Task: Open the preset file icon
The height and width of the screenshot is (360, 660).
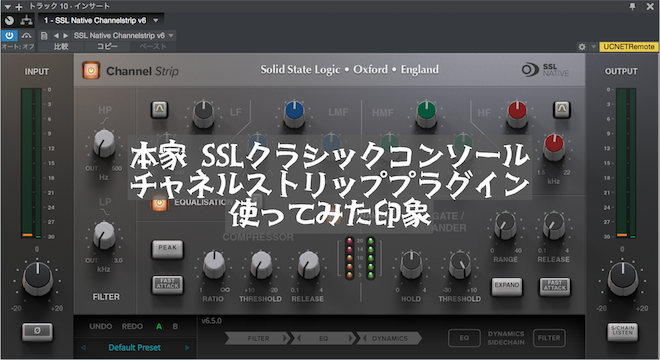Action: (44, 36)
